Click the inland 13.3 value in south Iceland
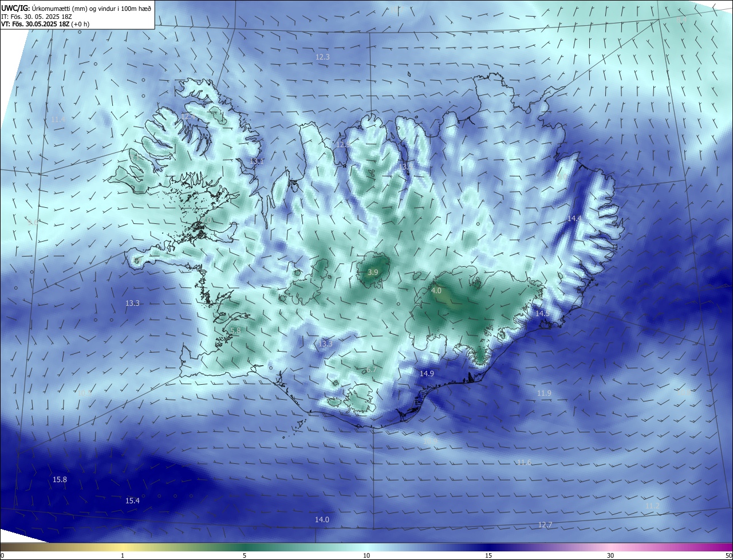733x560 pixels. click(x=325, y=344)
